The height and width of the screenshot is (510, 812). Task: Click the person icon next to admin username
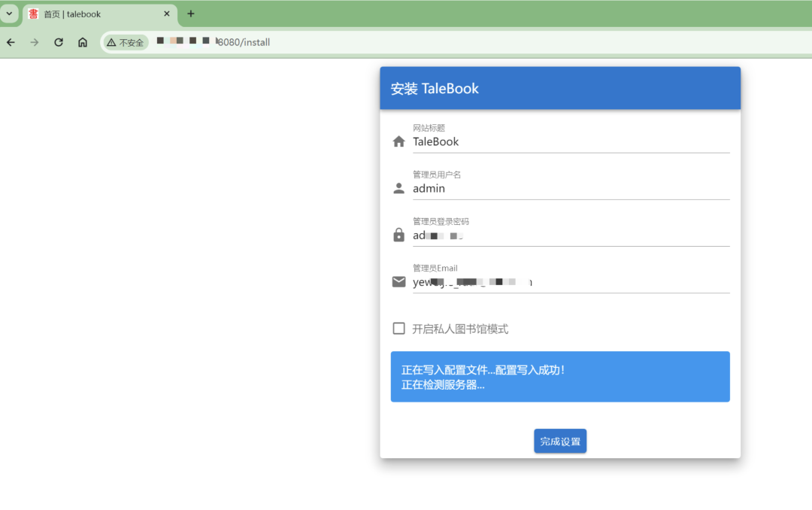pyautogui.click(x=398, y=188)
